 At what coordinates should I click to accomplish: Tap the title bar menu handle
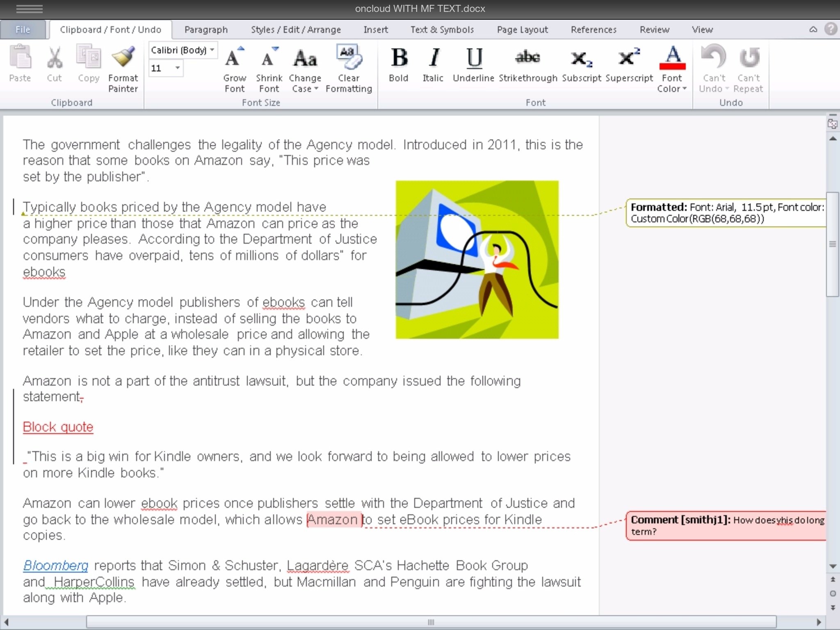click(x=29, y=9)
